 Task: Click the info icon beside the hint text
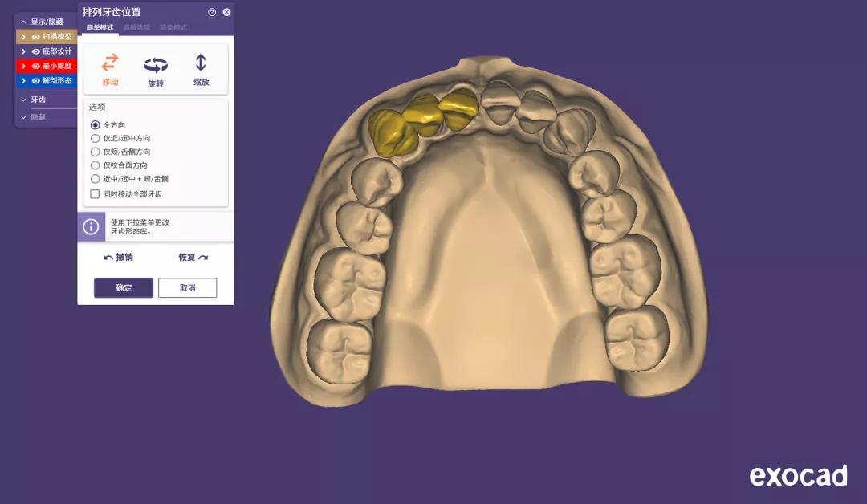[92, 227]
